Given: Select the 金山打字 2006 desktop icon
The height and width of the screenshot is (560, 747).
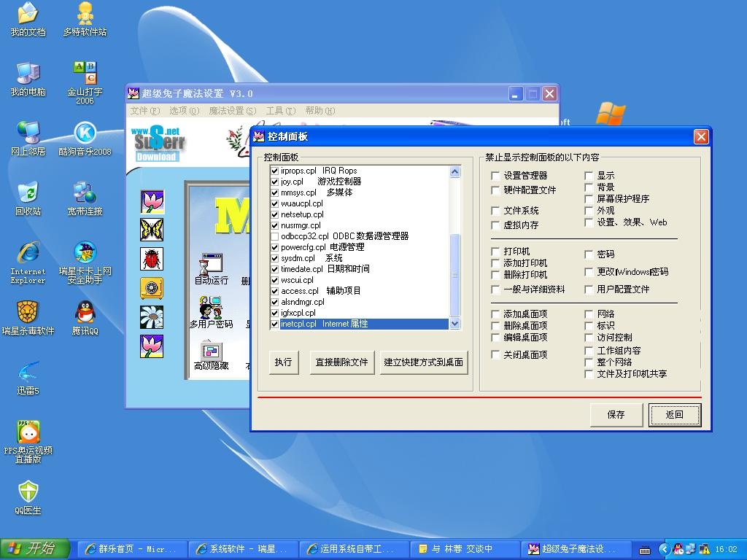Looking at the screenshot, I should tap(85, 83).
